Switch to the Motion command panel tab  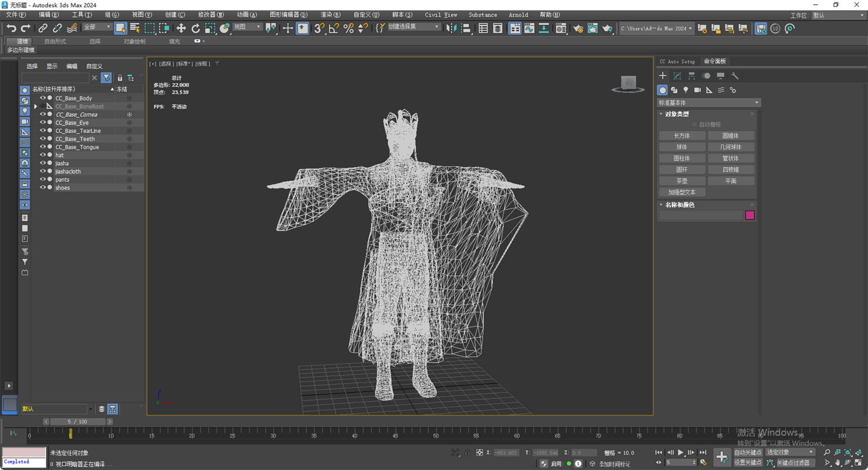coord(706,76)
